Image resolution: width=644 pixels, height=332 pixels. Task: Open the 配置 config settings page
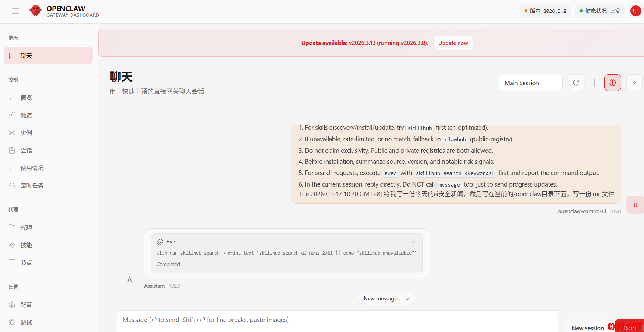(26, 305)
